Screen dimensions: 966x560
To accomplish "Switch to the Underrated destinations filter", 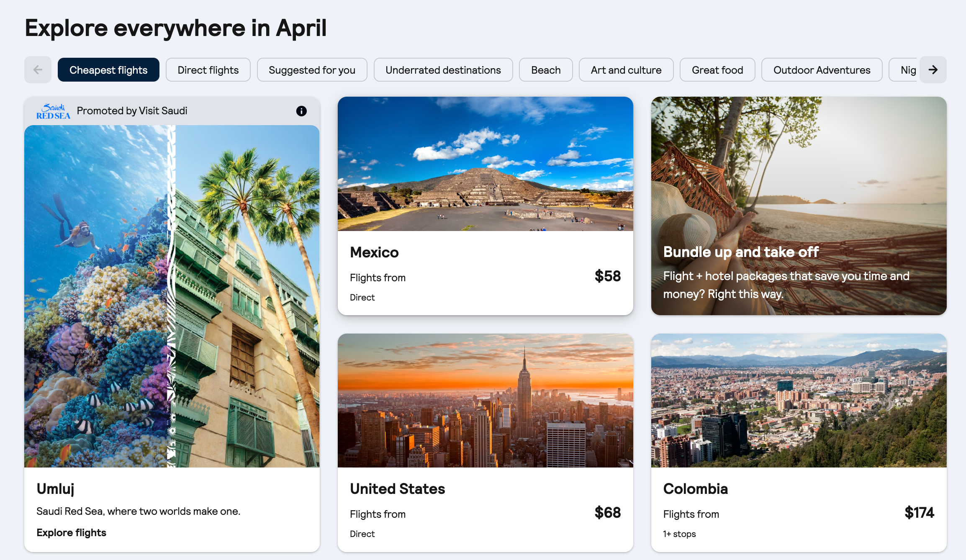I will (443, 69).
